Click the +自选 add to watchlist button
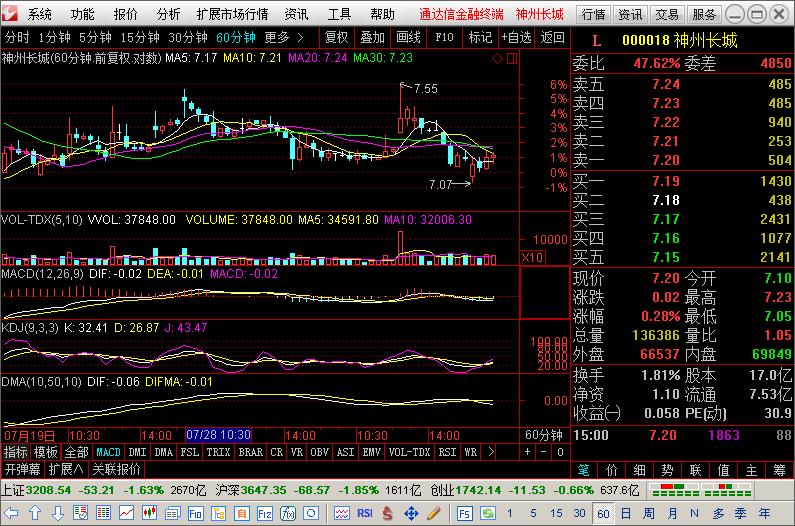This screenshot has width=795, height=526. tap(516, 37)
